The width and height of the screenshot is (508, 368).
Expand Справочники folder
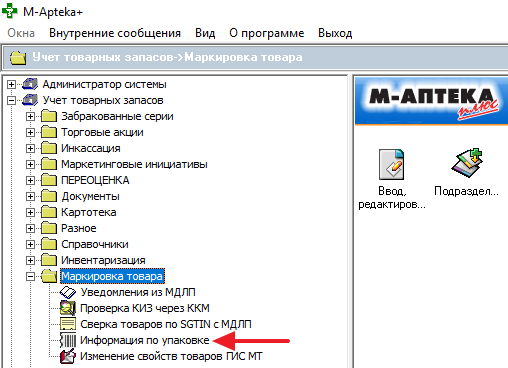[30, 244]
